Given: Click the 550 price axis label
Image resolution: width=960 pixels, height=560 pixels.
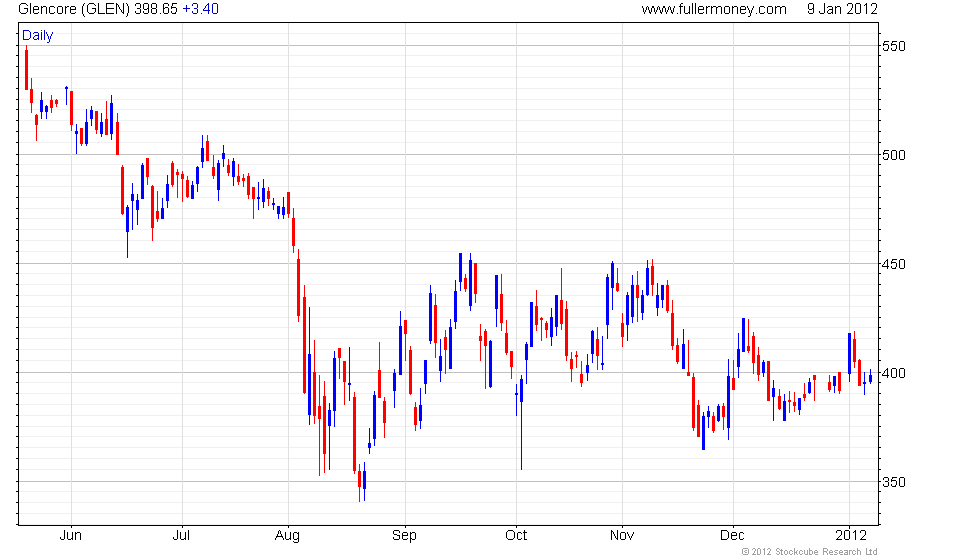Looking at the screenshot, I should tap(893, 47).
